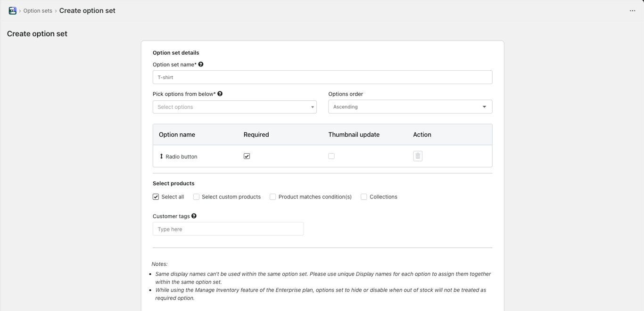The height and width of the screenshot is (311, 644).
Task: Click help icon next to Pick options
Action: 220,94
